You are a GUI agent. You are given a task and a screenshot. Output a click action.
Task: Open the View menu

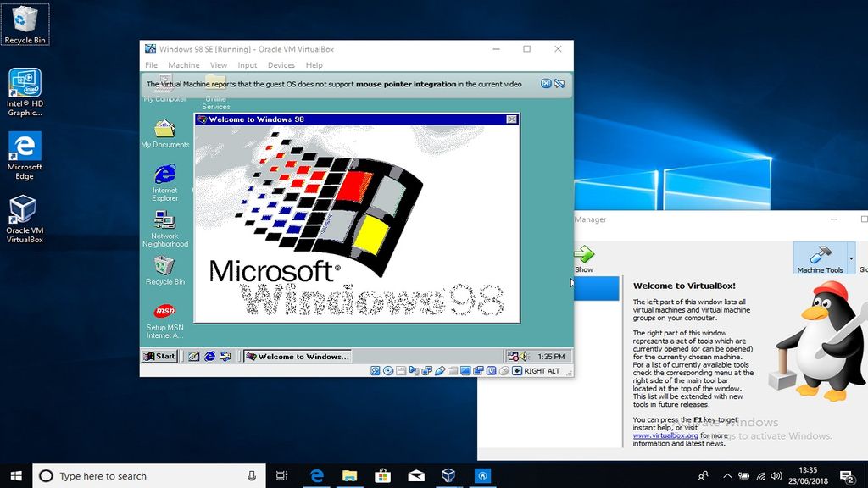(x=218, y=64)
